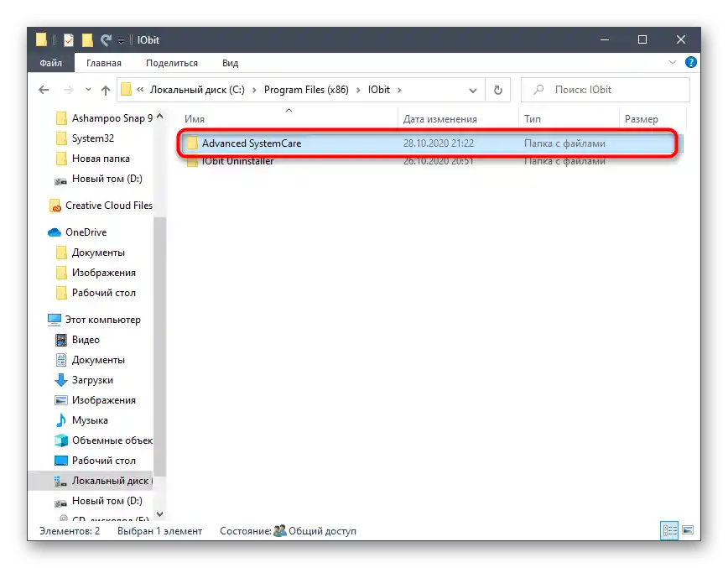Click the New folder quick access icon
Image resolution: width=728 pixels, height=568 pixels.
[87, 40]
